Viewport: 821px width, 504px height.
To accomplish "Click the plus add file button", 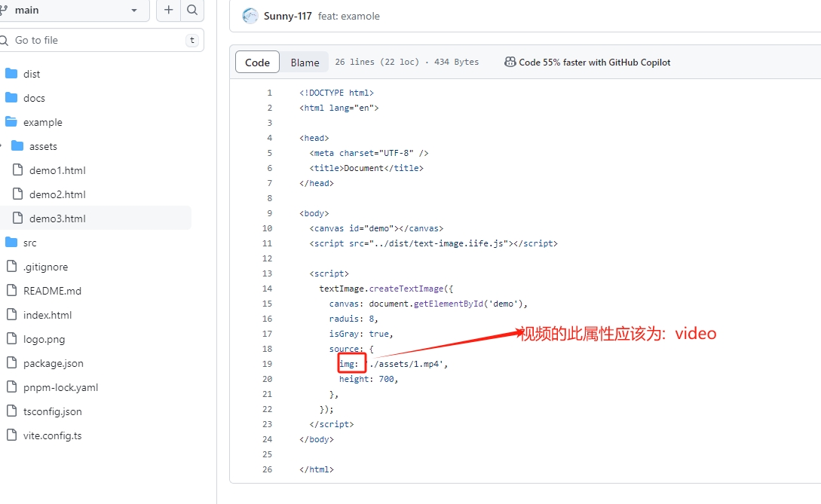I will pyautogui.click(x=169, y=10).
